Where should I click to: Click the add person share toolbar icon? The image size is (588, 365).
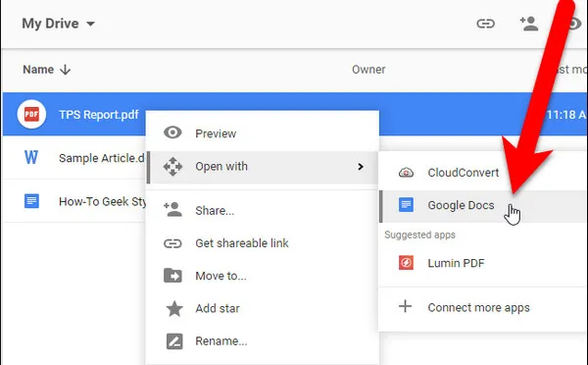click(529, 24)
